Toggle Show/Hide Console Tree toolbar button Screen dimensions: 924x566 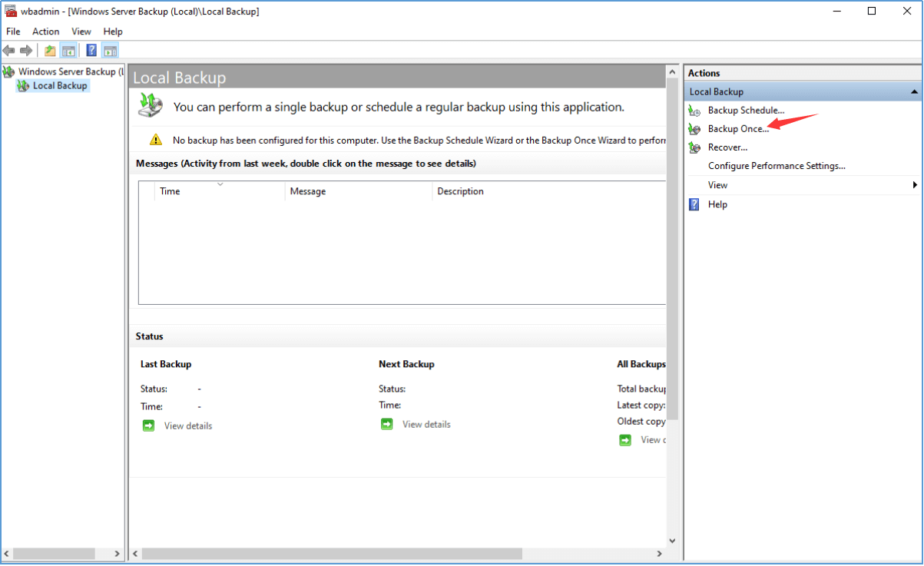point(68,51)
